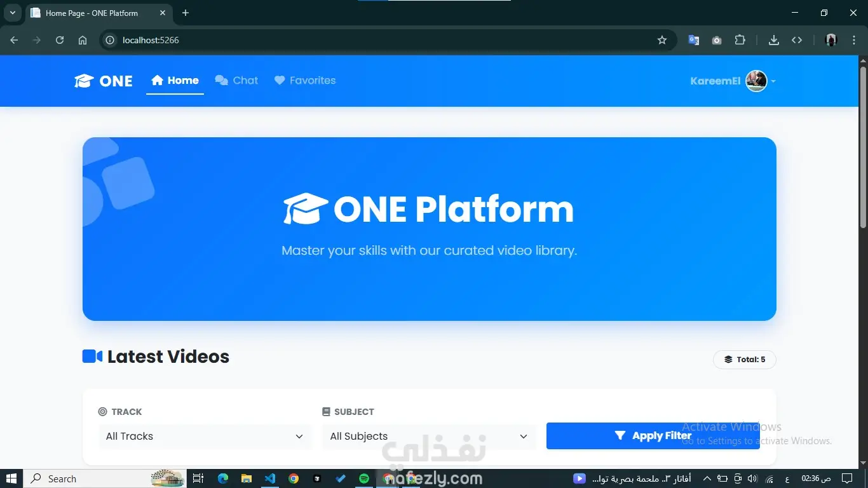Viewport: 868px width, 488px height.
Task: Open the Chrome profile avatar
Action: (x=831, y=40)
